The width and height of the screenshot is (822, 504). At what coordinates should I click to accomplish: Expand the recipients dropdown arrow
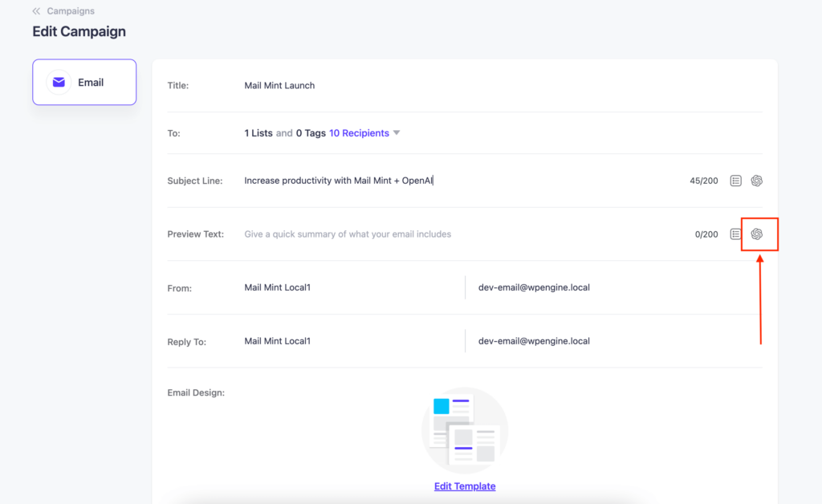click(397, 133)
